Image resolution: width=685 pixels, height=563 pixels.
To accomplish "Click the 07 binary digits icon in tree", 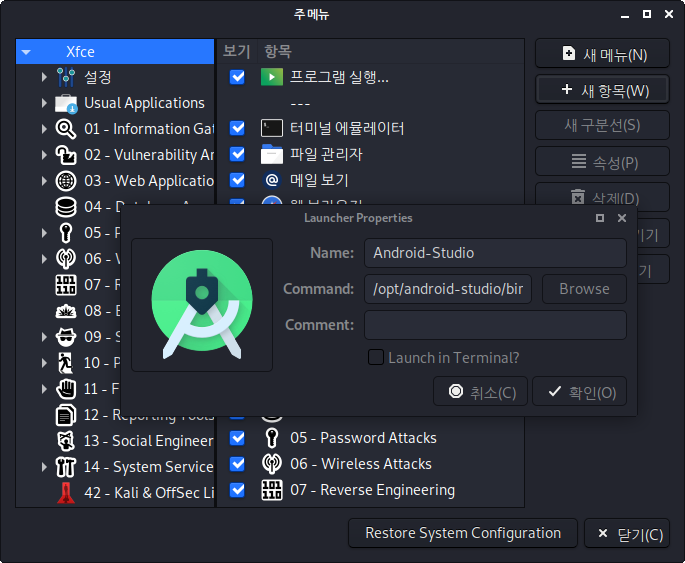I will [x=66, y=285].
